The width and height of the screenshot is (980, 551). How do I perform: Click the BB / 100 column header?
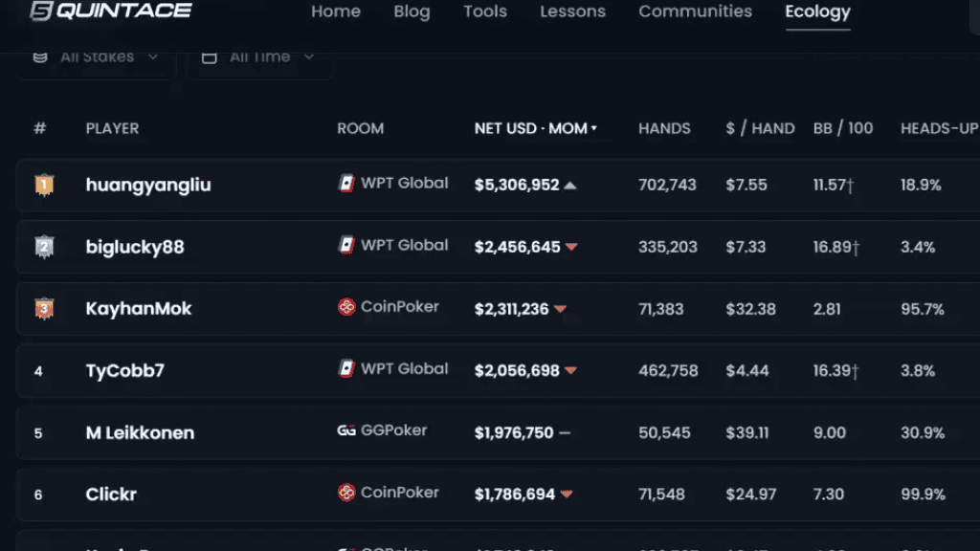pos(843,129)
